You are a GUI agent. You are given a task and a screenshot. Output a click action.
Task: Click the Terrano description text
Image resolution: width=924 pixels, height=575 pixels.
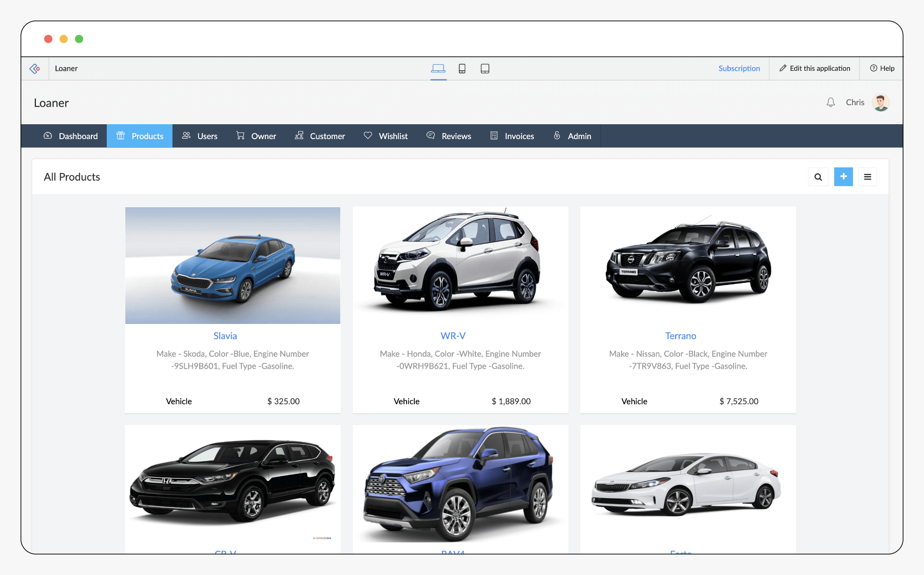(x=688, y=360)
